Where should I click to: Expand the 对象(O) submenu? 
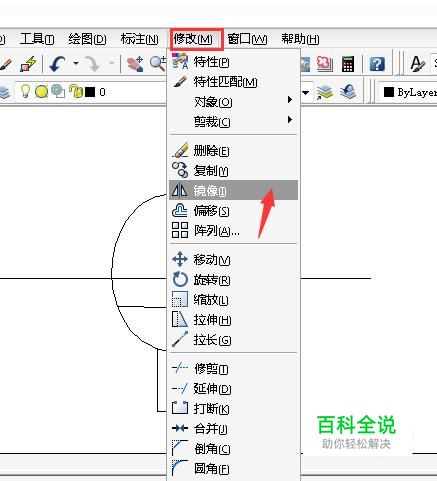(x=233, y=102)
